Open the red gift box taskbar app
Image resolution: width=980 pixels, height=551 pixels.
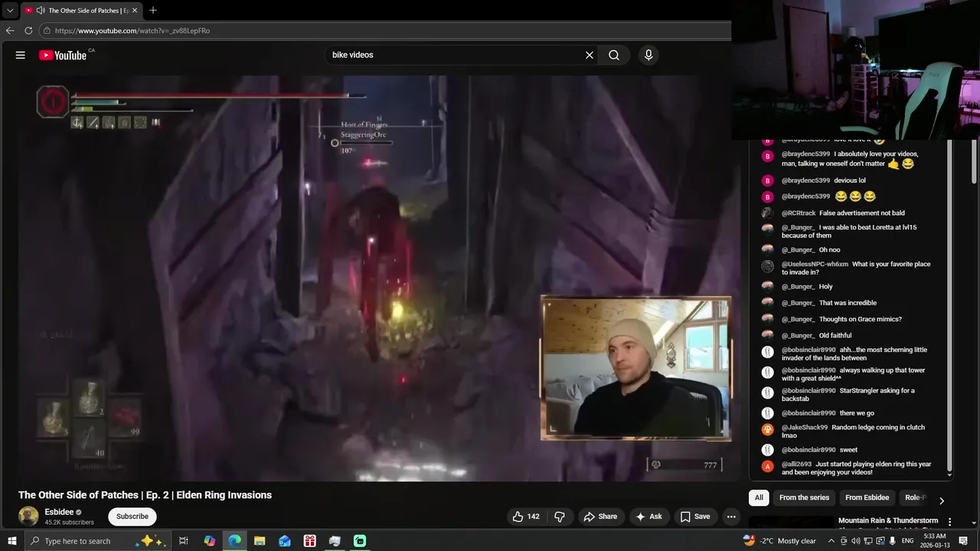click(x=310, y=541)
